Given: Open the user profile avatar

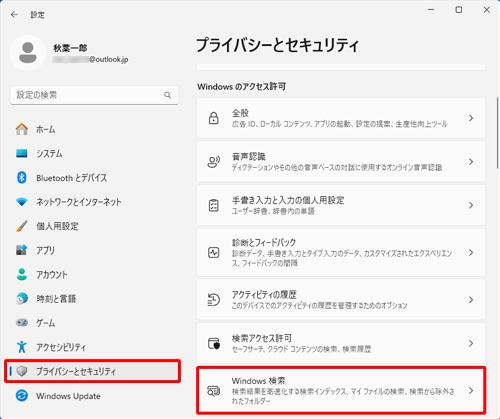Looking at the screenshot, I should click(28, 53).
